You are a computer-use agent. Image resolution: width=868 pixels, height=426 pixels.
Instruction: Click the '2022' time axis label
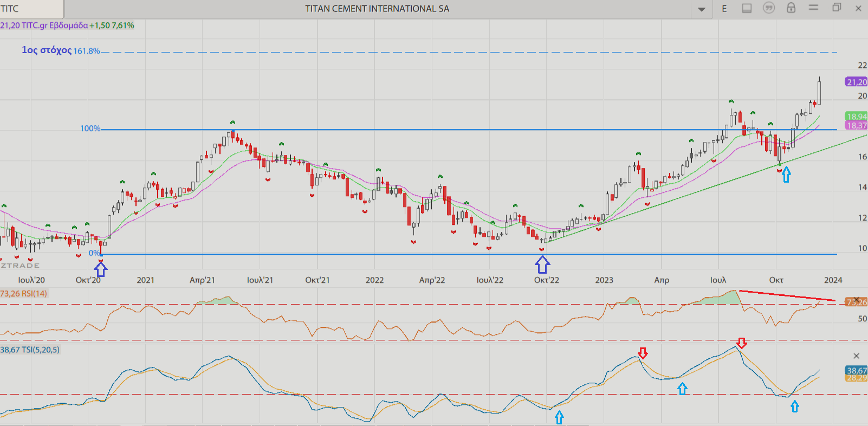tap(374, 280)
